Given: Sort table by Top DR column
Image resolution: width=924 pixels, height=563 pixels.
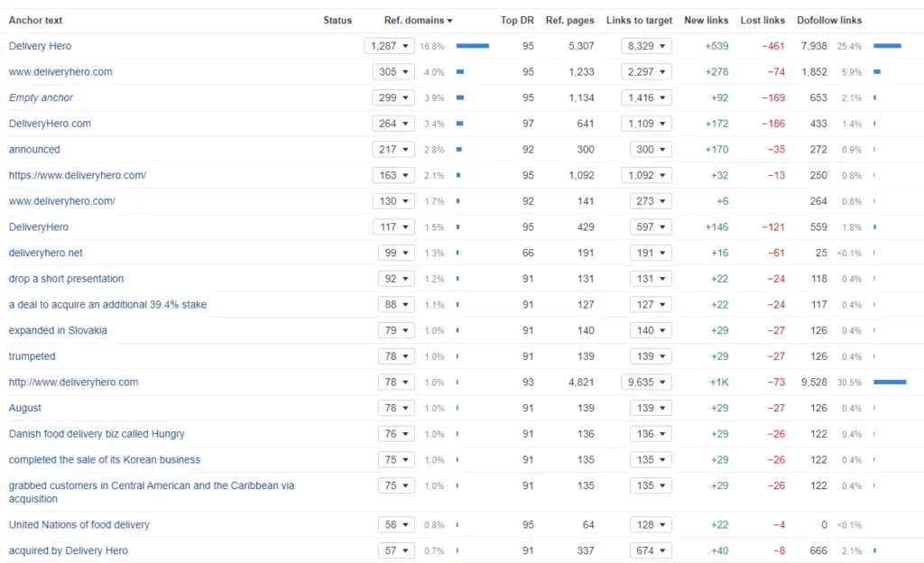Looking at the screenshot, I should pyautogui.click(x=517, y=20).
